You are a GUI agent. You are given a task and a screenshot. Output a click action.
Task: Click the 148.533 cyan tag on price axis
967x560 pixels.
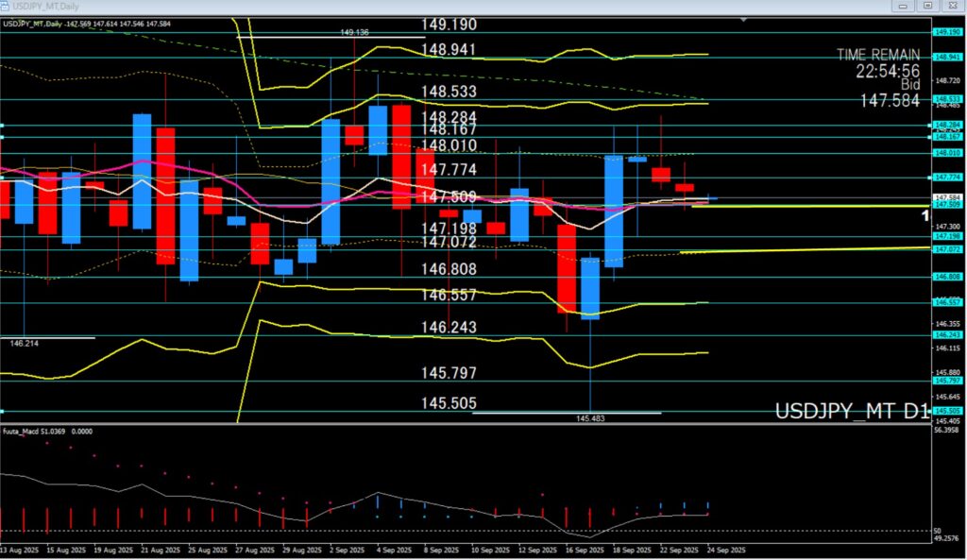coord(947,98)
